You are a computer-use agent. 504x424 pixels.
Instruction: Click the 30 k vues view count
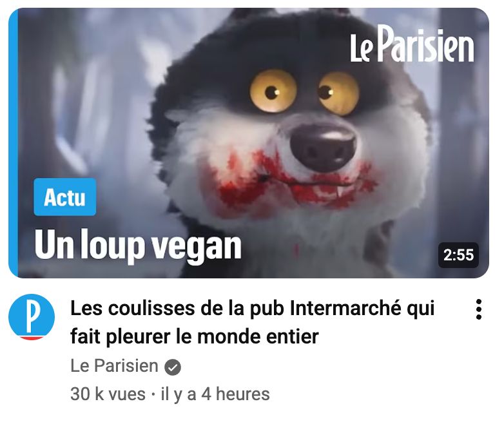(108, 394)
